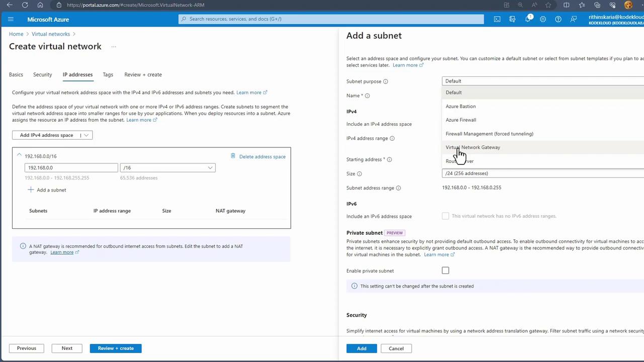Click the Include an IPv6 address space checkbox

point(445,216)
